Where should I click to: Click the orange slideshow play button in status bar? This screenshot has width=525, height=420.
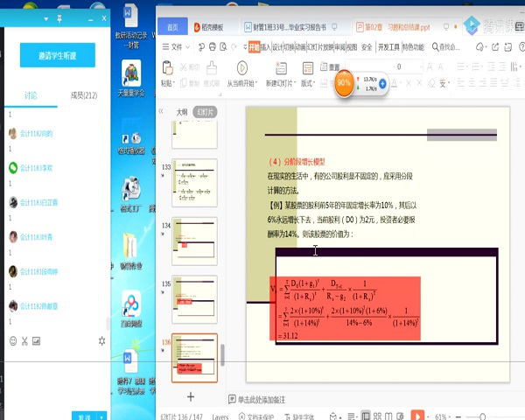[x=417, y=416]
